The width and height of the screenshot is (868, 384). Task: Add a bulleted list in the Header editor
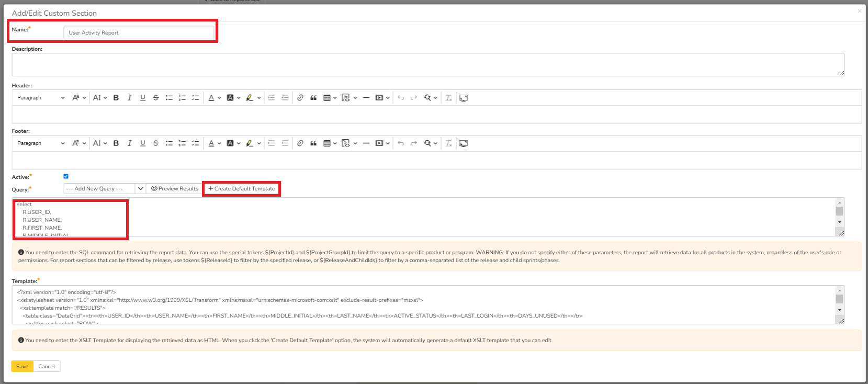169,98
